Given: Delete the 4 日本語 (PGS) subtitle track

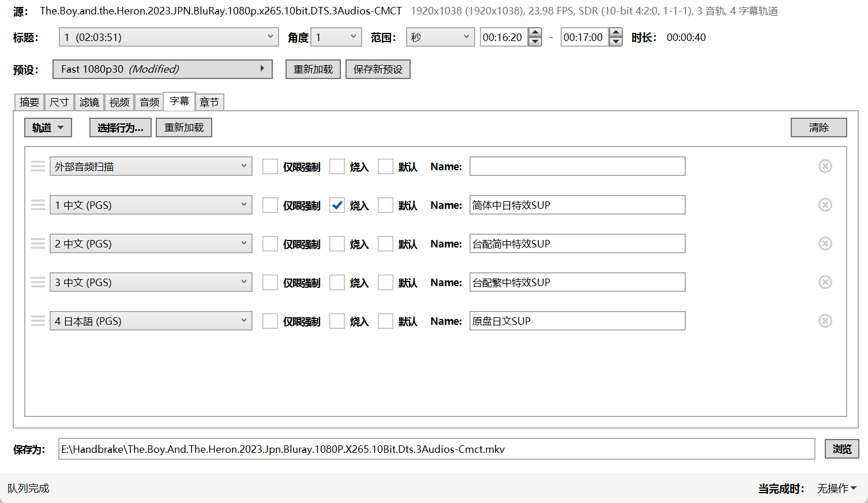Looking at the screenshot, I should 825,321.
